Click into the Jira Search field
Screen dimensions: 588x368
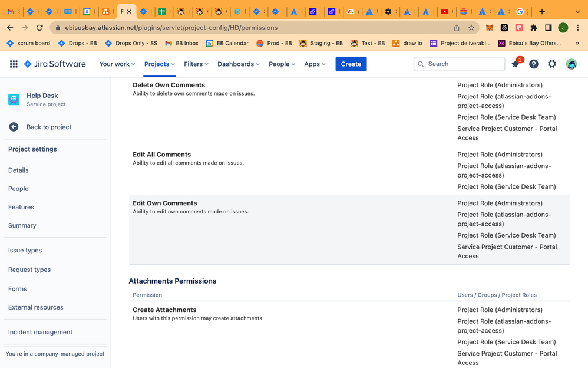click(x=459, y=64)
